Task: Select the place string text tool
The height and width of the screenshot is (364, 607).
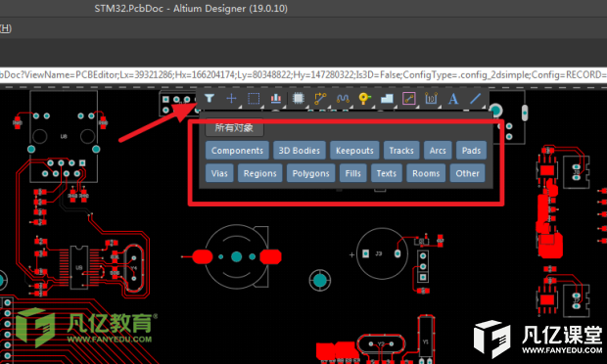Action: tap(453, 99)
